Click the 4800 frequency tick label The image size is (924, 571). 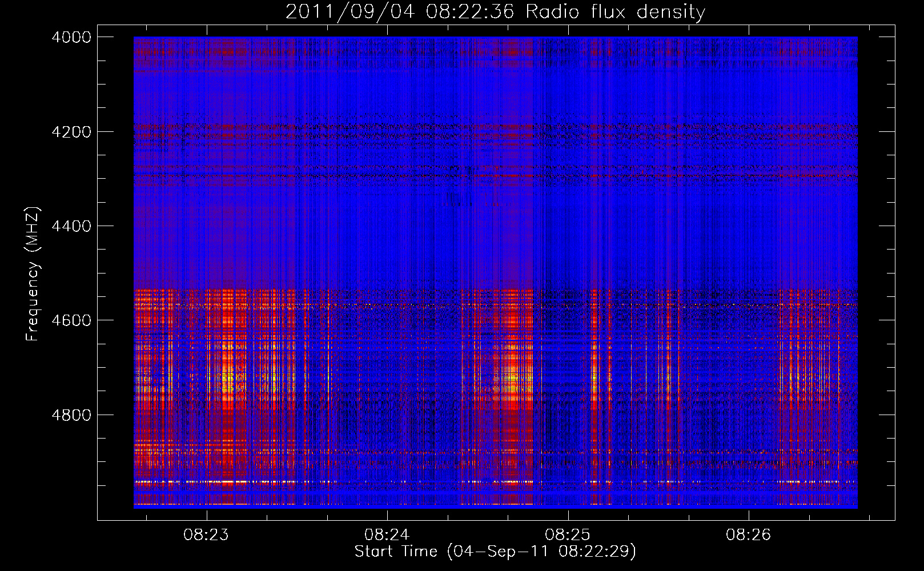click(x=71, y=415)
